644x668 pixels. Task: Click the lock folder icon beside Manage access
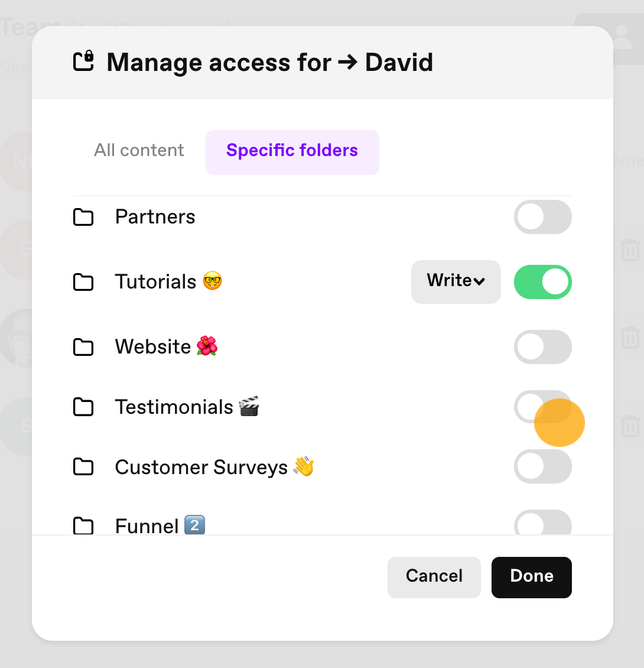tap(83, 61)
